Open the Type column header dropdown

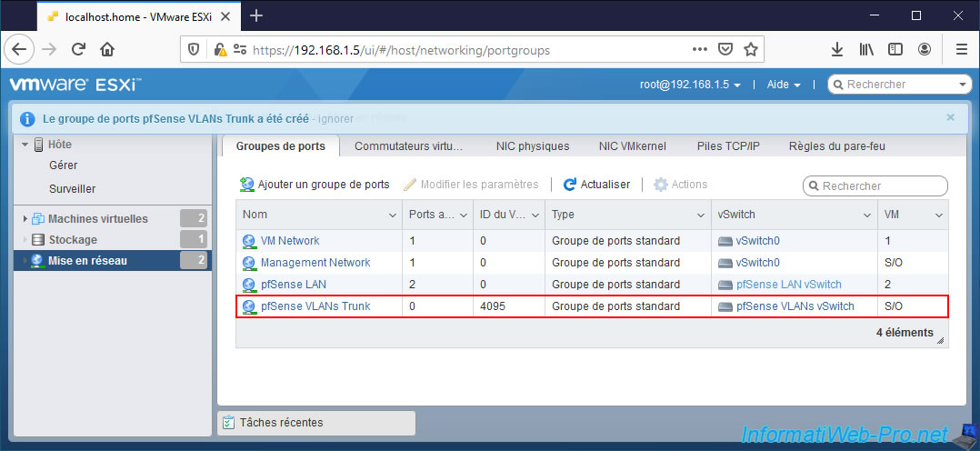point(701,215)
